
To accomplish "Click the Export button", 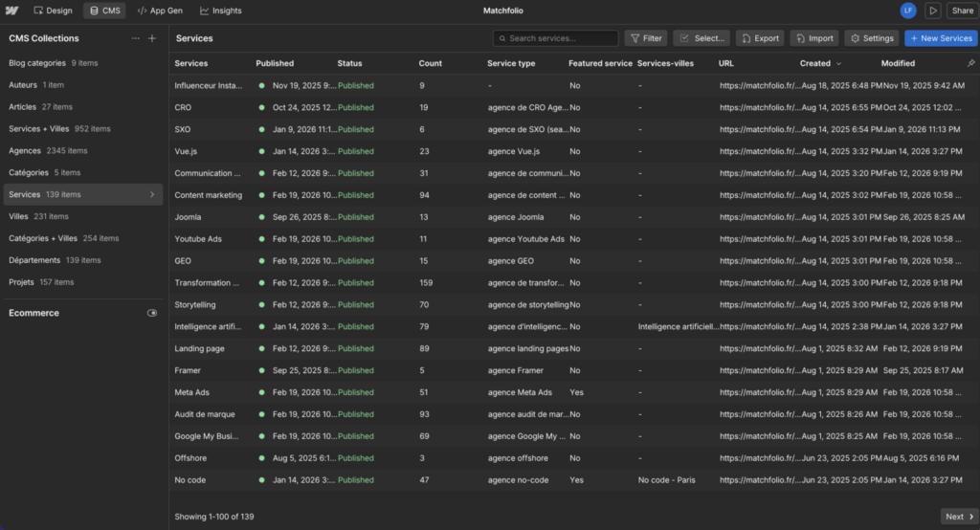I will click(760, 38).
